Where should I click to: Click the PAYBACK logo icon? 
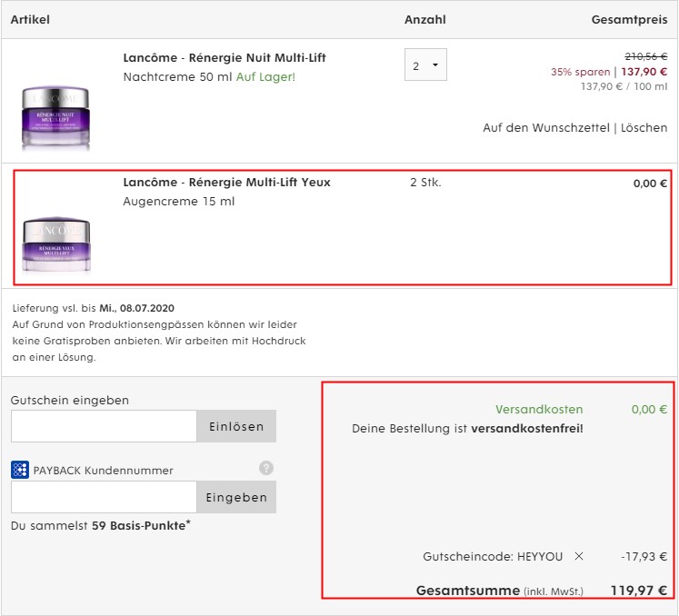(20, 470)
